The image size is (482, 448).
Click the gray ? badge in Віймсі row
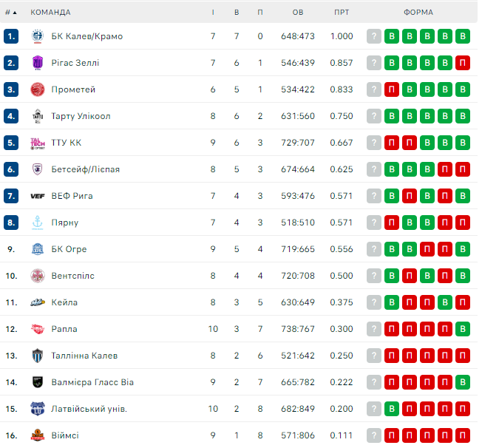[x=374, y=435]
